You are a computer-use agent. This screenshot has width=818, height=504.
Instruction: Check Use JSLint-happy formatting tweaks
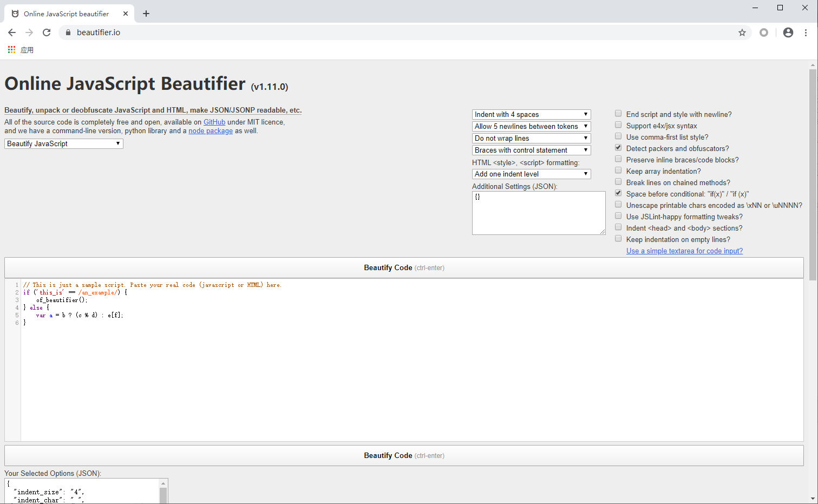pyautogui.click(x=618, y=216)
